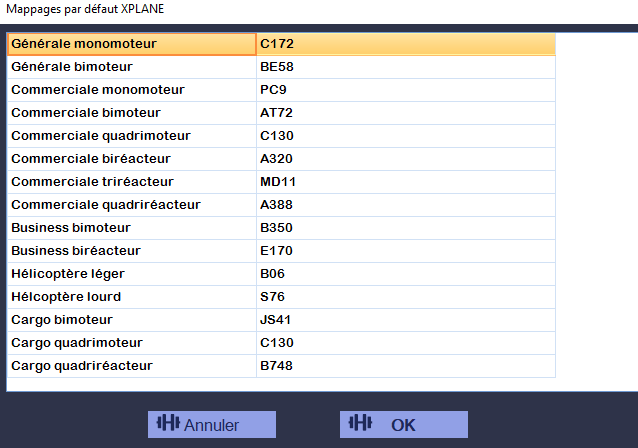
Task: Cancel the dialog with Annuler
Action: pos(212,424)
